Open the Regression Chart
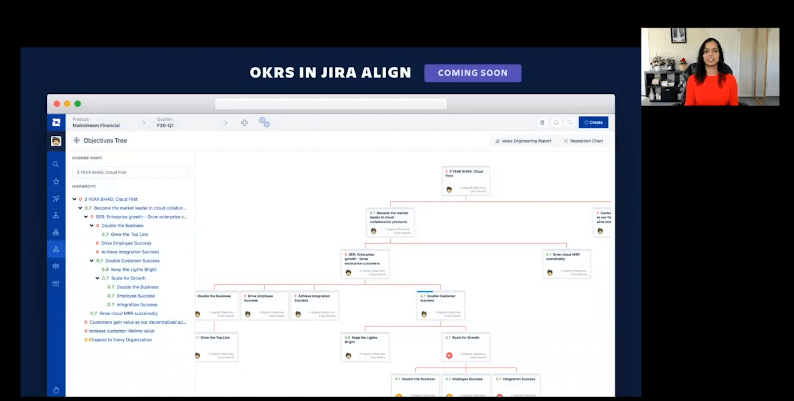The height and width of the screenshot is (401, 794). pos(584,141)
